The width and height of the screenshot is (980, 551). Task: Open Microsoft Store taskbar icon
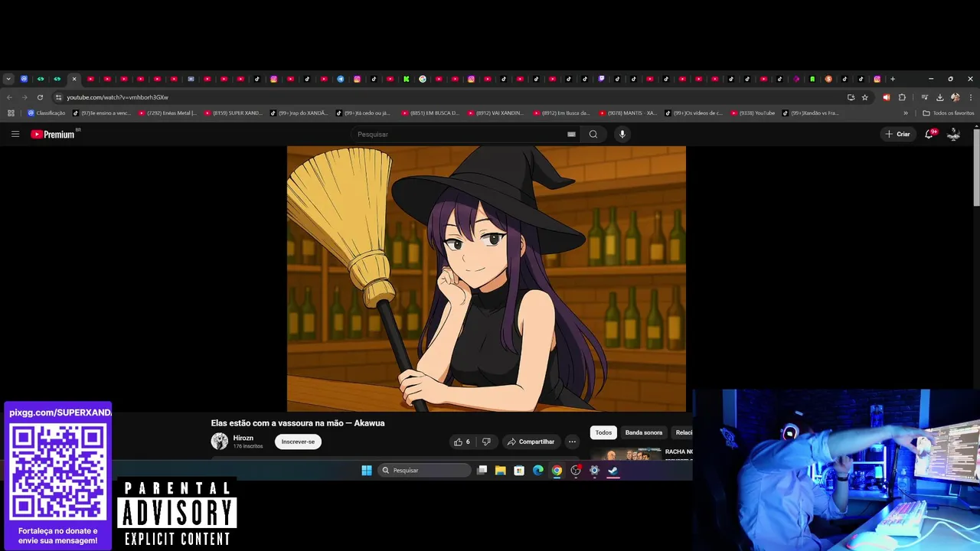click(x=519, y=470)
